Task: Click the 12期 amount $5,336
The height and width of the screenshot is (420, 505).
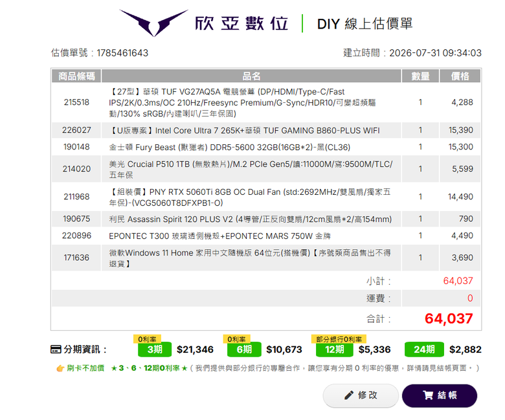Action: [375, 349]
